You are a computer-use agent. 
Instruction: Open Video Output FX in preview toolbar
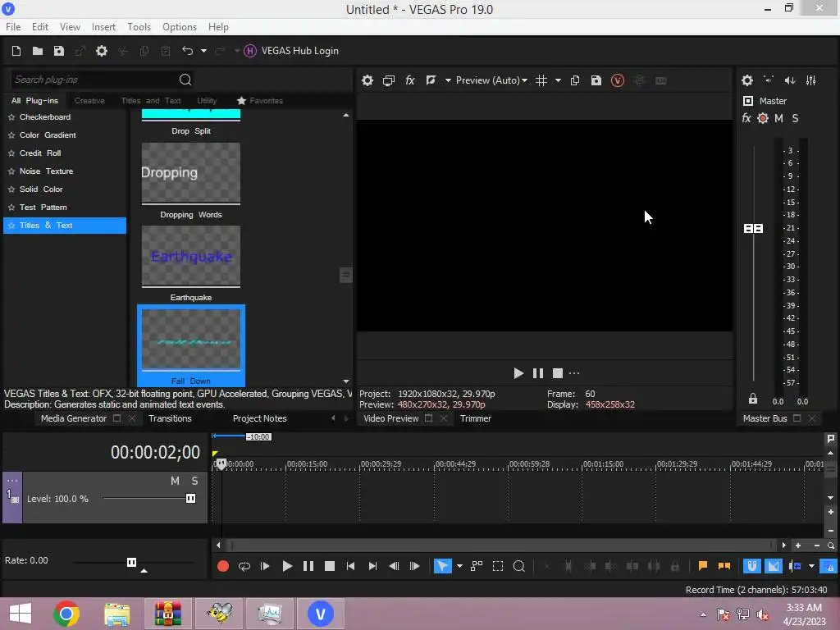(410, 80)
